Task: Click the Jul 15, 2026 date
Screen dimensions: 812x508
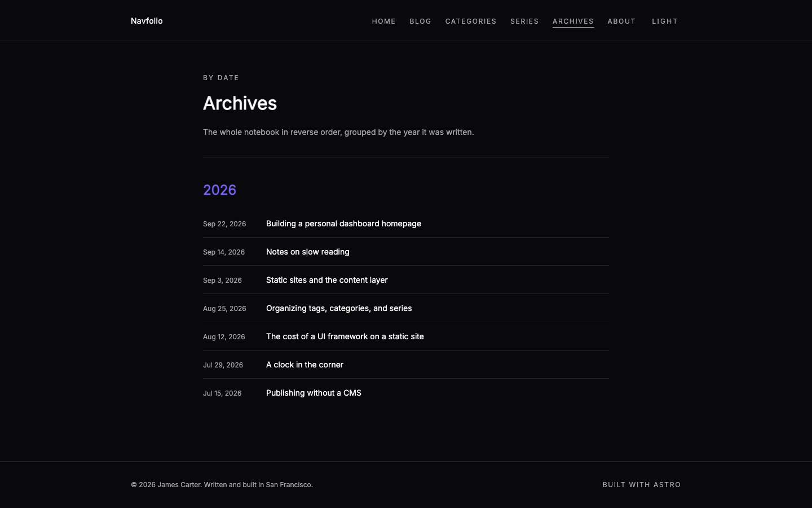Action: click(x=222, y=393)
